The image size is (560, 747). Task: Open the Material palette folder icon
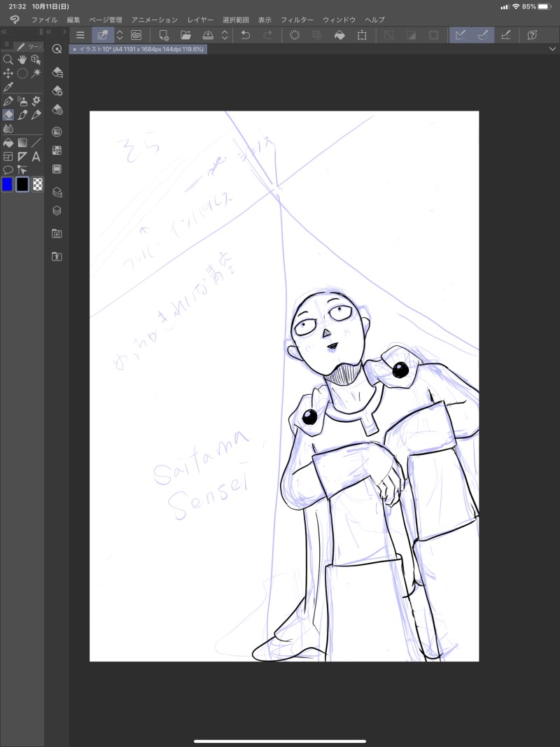click(57, 233)
